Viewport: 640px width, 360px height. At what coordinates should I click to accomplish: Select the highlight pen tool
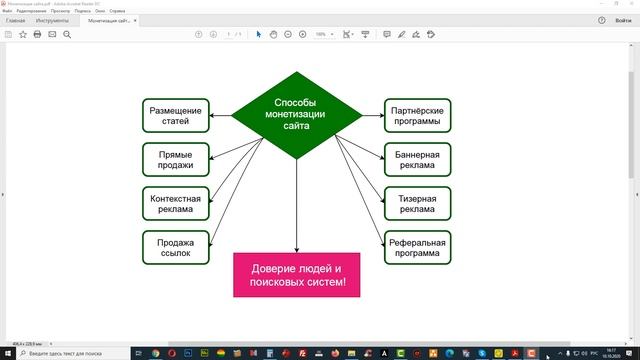click(402, 34)
